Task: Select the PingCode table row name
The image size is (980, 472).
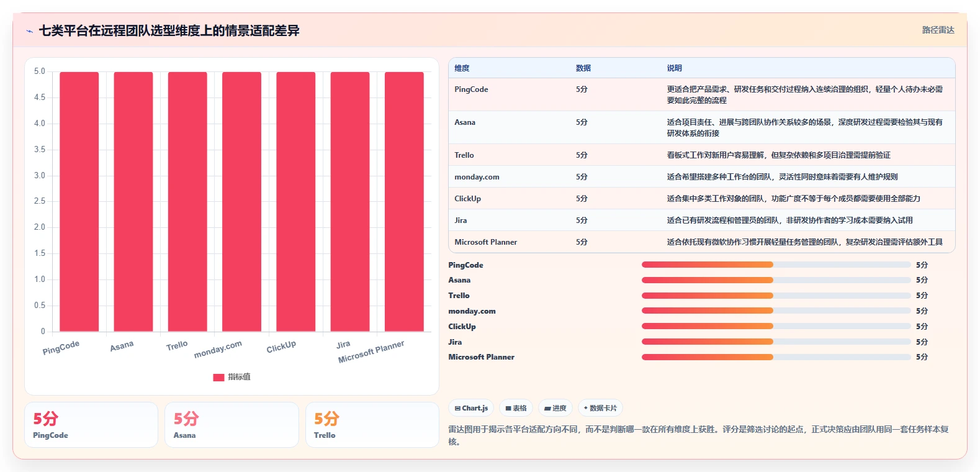Action: click(471, 89)
